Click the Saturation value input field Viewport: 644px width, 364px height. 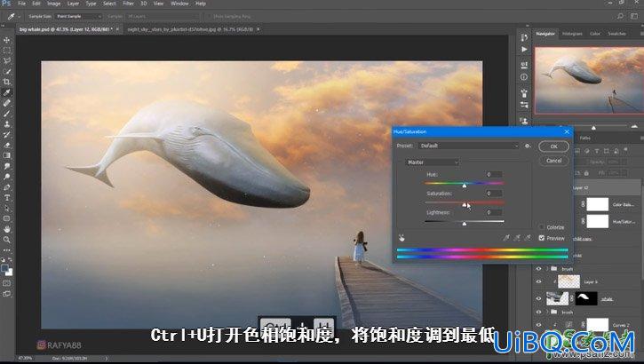click(493, 194)
